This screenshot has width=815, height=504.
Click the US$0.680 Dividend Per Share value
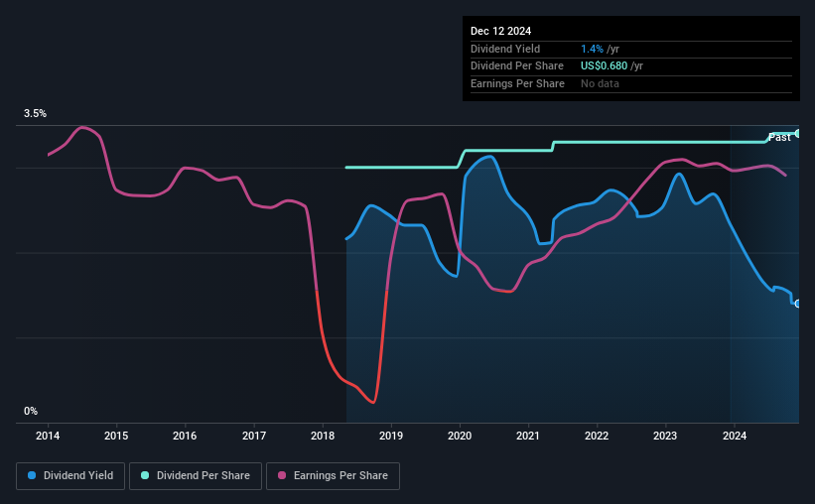pos(604,66)
